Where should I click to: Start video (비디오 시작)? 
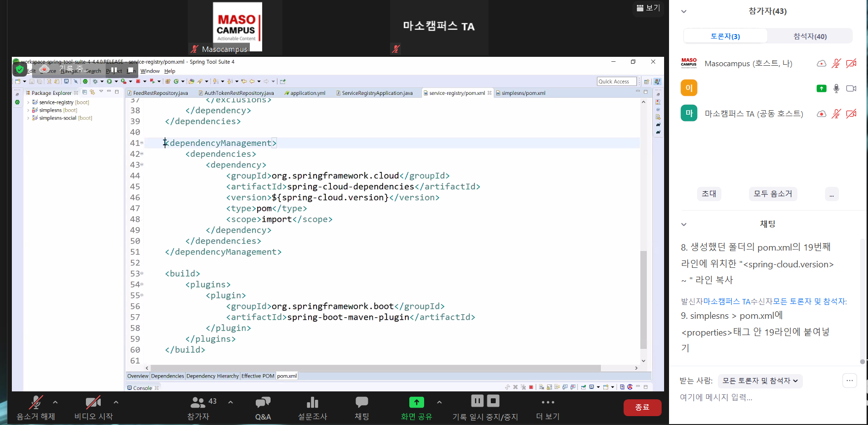point(93,403)
